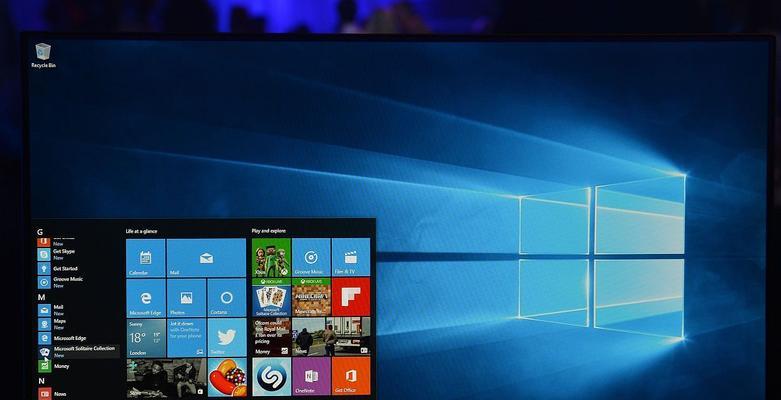Click the letter N section header
The width and height of the screenshot is (781, 400).
pos(41,381)
